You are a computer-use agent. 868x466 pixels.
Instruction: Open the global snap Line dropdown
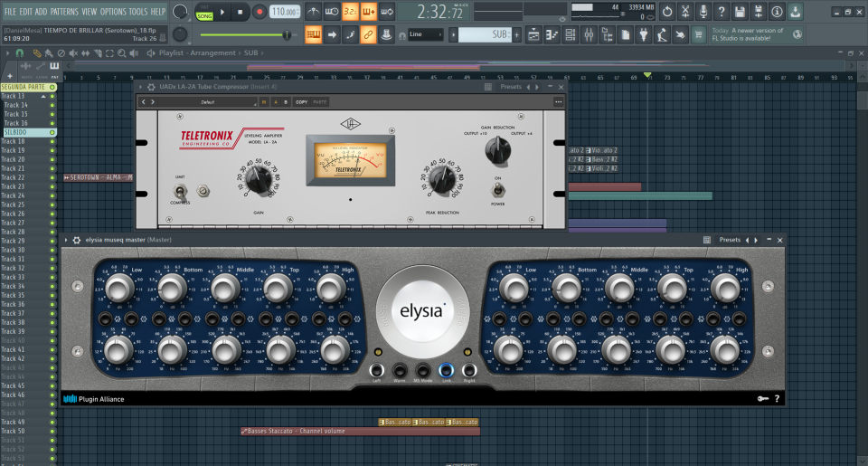pyautogui.click(x=425, y=34)
